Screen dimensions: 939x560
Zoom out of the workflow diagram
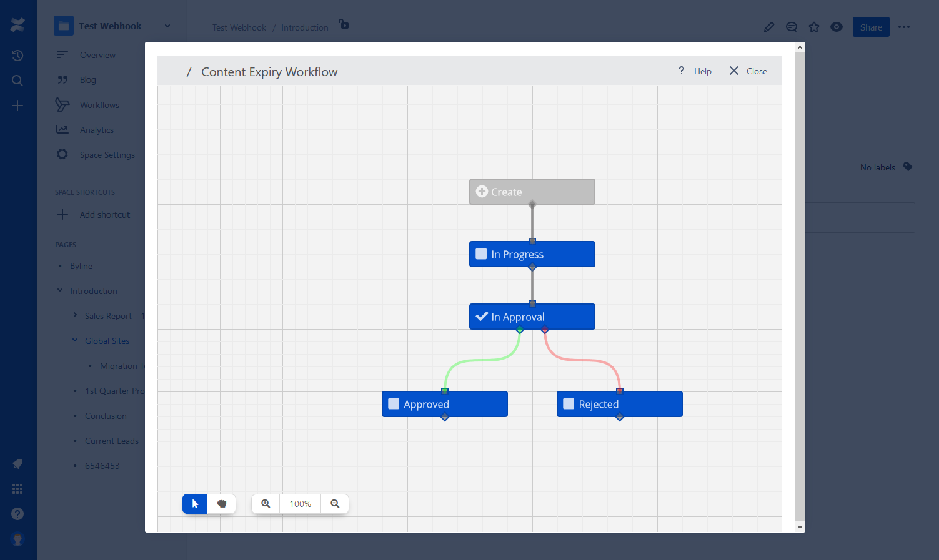click(x=335, y=504)
